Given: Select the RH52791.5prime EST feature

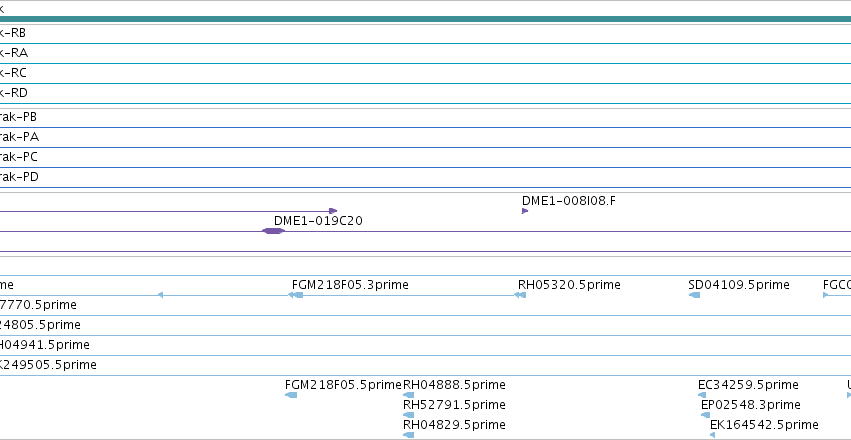Looking at the screenshot, I should [409, 415].
